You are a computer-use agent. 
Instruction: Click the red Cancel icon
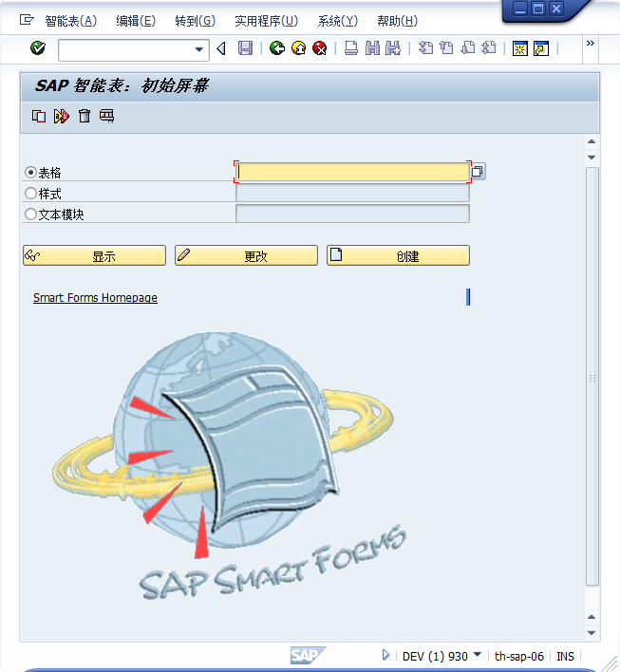coord(320,48)
